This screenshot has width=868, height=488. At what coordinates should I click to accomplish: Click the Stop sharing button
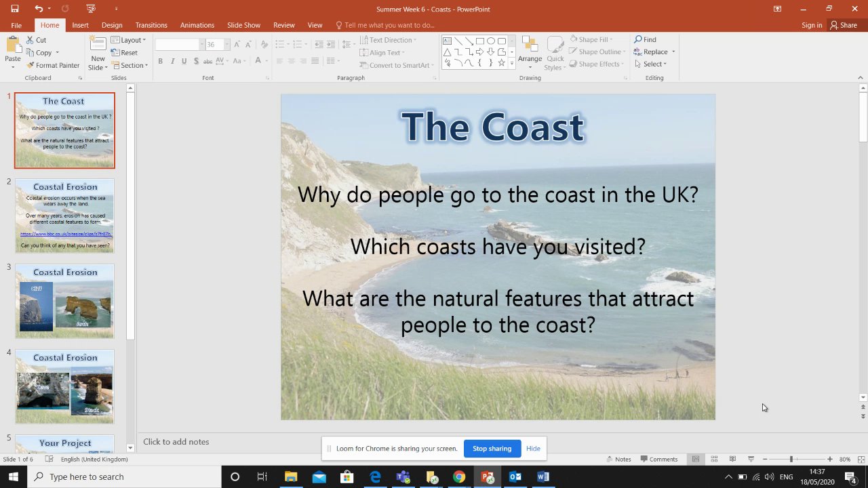(x=492, y=449)
